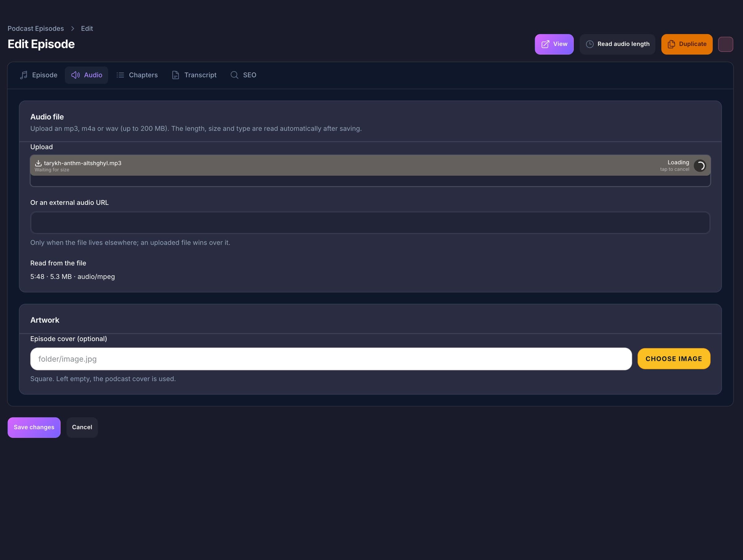Click the copy icon on Duplicate button

(671, 44)
